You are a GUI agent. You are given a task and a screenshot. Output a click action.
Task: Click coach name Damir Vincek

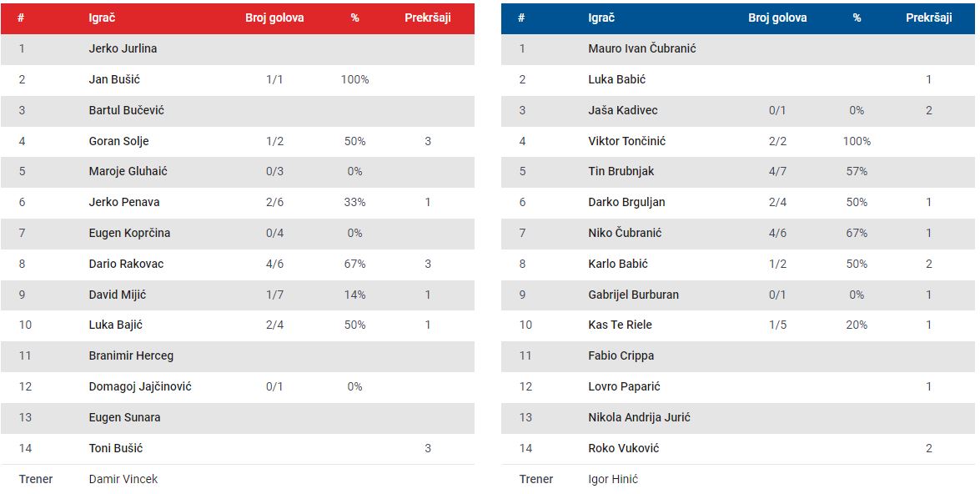tap(123, 479)
